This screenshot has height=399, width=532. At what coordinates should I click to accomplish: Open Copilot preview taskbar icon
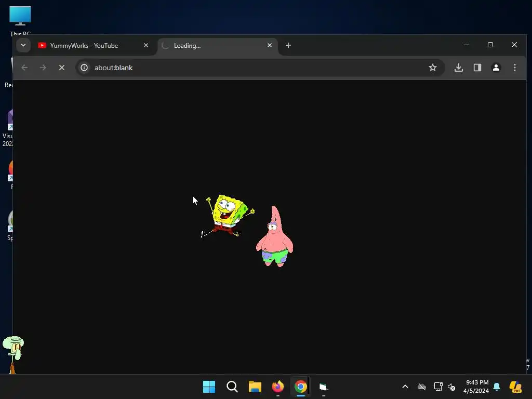pyautogui.click(x=515, y=387)
